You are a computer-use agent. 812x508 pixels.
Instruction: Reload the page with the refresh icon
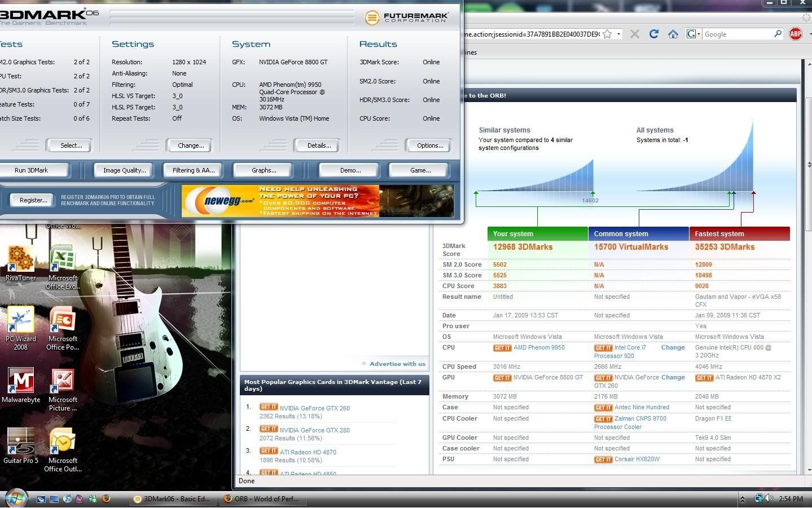[x=653, y=34]
